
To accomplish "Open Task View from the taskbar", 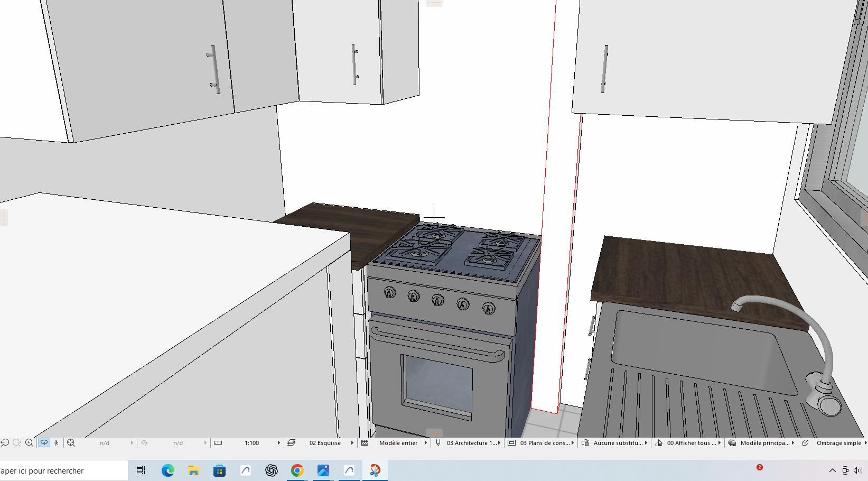I will coord(141,470).
